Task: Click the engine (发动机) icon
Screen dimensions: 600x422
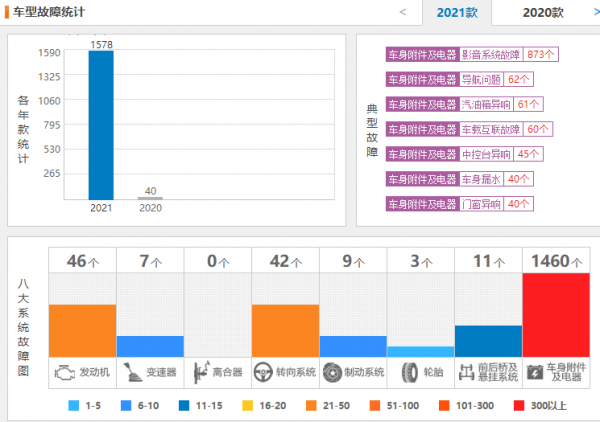Action: [65, 372]
